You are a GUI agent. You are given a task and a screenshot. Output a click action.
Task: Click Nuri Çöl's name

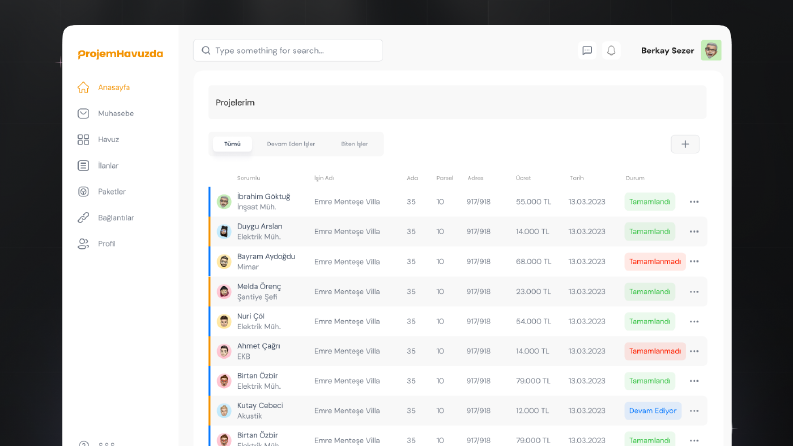pos(251,317)
